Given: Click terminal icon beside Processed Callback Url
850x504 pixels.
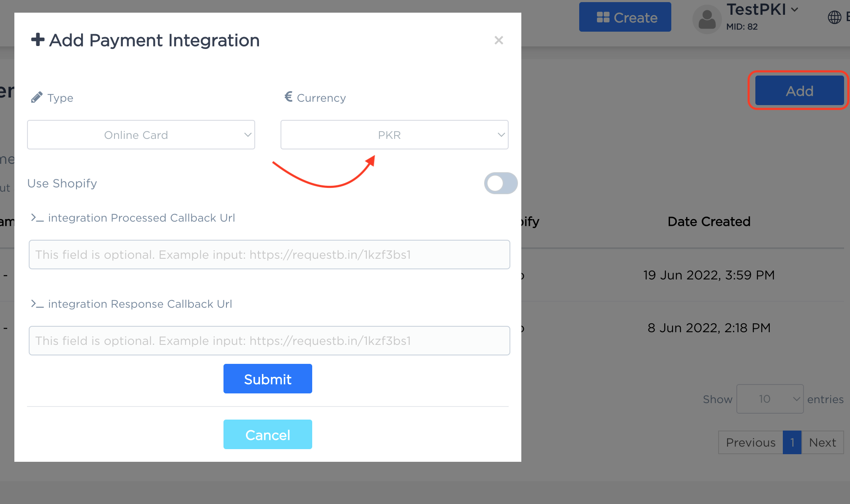Looking at the screenshot, I should point(37,218).
